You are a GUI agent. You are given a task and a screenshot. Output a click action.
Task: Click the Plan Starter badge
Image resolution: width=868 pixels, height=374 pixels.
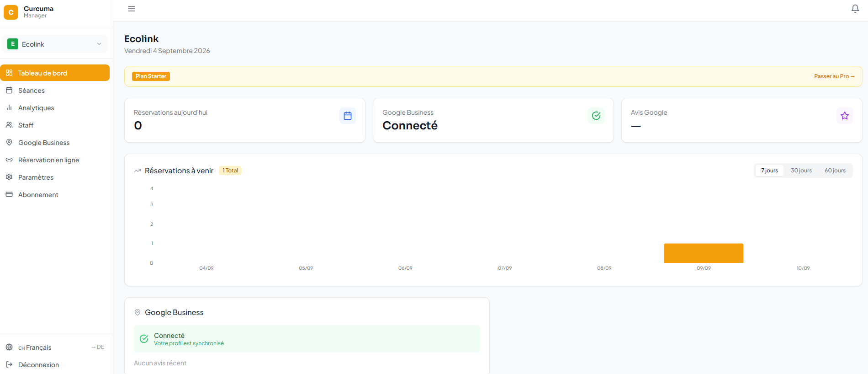(x=151, y=76)
